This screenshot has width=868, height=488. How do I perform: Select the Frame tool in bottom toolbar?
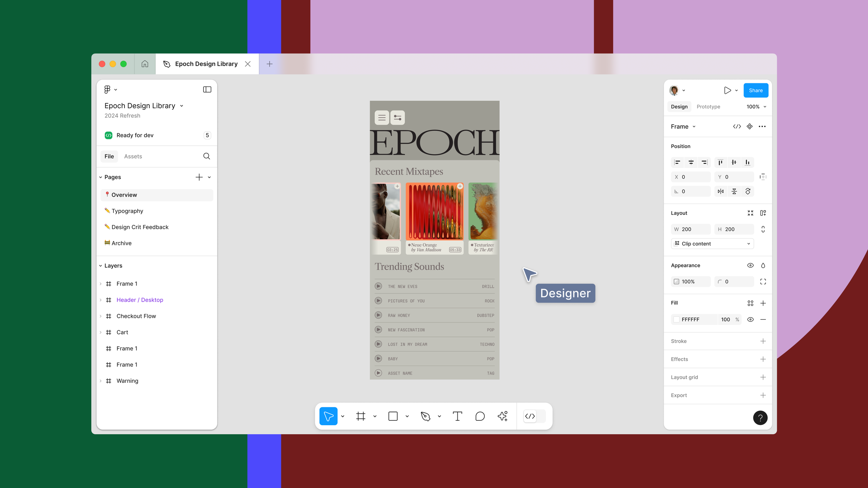pyautogui.click(x=361, y=416)
